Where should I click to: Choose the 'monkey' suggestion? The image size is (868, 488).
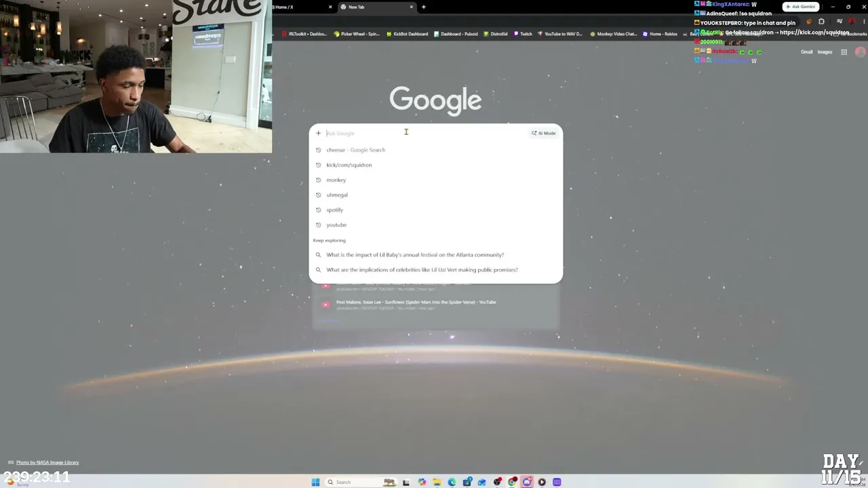(x=436, y=180)
